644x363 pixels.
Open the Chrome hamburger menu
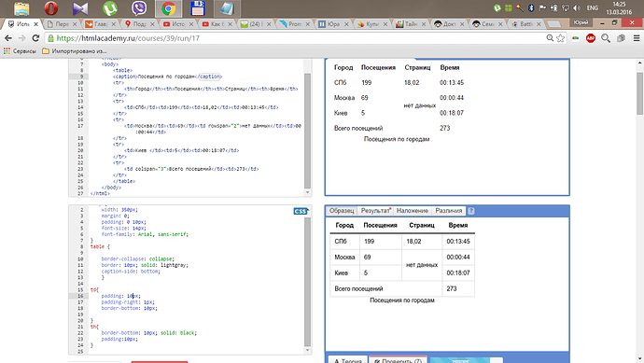pos(637,38)
